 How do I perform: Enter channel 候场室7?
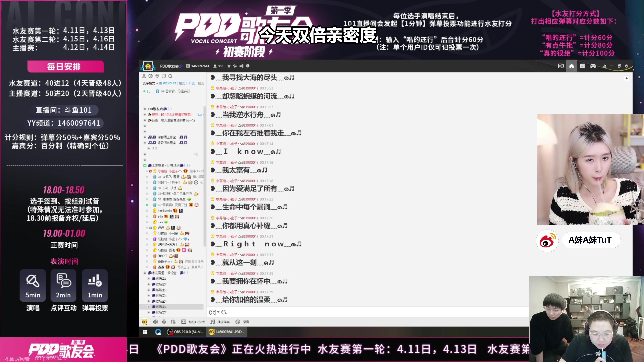click(x=159, y=313)
